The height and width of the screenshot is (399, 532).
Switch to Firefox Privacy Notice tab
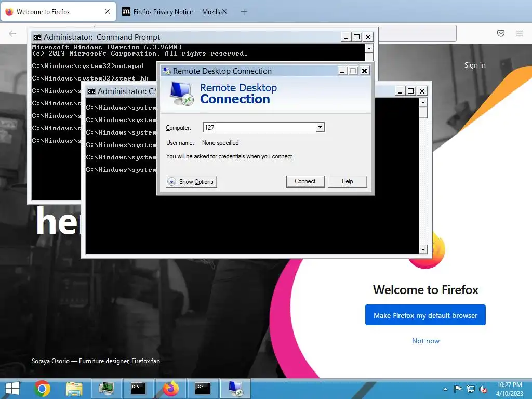coord(175,11)
